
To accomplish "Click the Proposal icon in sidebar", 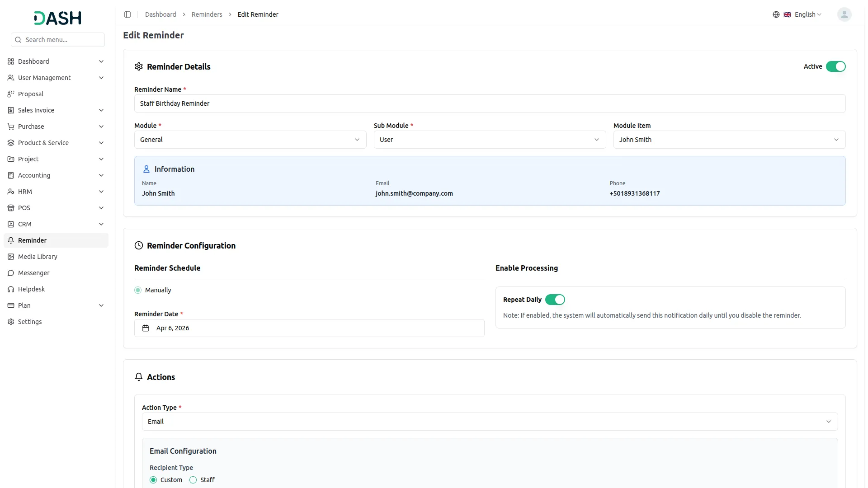I will point(11,94).
